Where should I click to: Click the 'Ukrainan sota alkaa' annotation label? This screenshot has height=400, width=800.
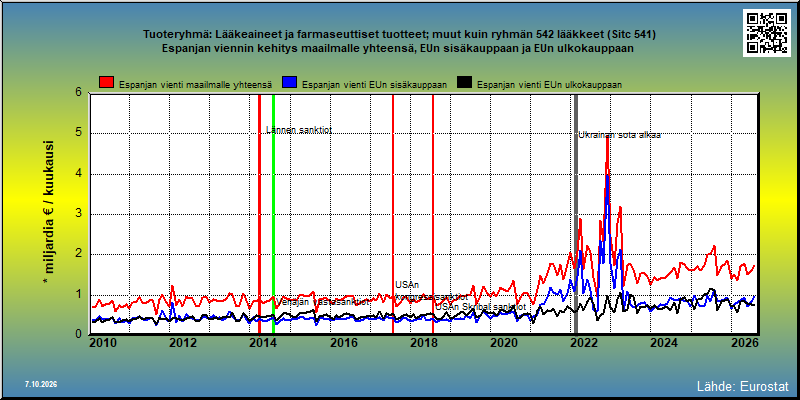619,135
